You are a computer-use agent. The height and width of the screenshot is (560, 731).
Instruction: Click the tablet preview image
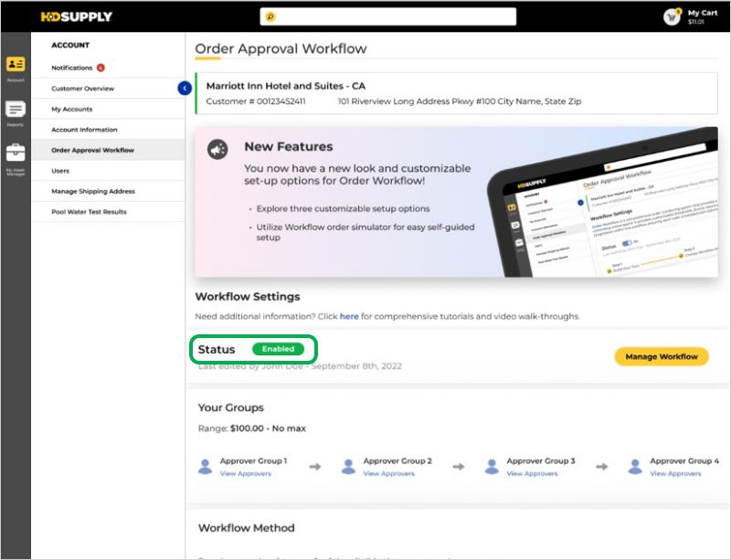pyautogui.click(x=602, y=203)
